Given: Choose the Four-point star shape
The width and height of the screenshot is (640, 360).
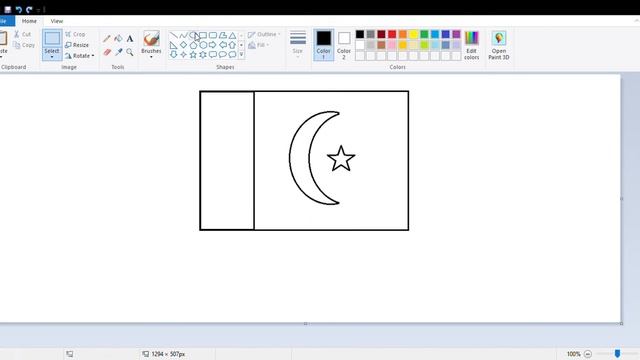Looking at the screenshot, I should point(183,54).
